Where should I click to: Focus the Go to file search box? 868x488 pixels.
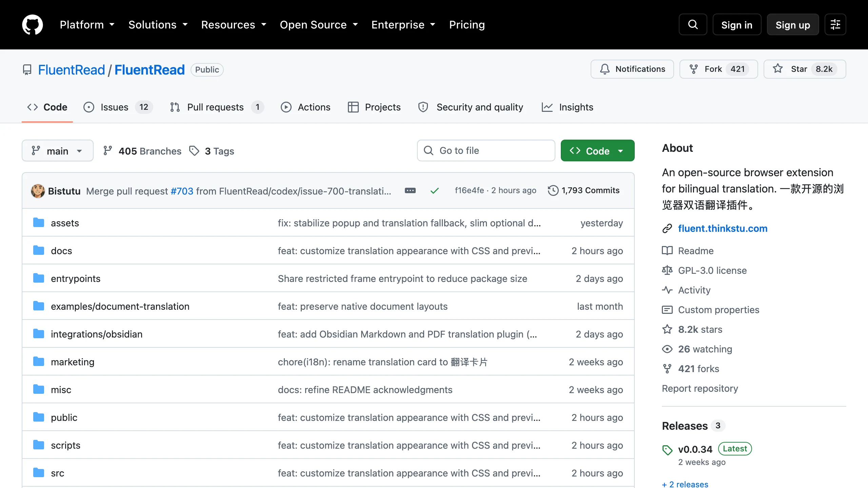[x=486, y=150]
